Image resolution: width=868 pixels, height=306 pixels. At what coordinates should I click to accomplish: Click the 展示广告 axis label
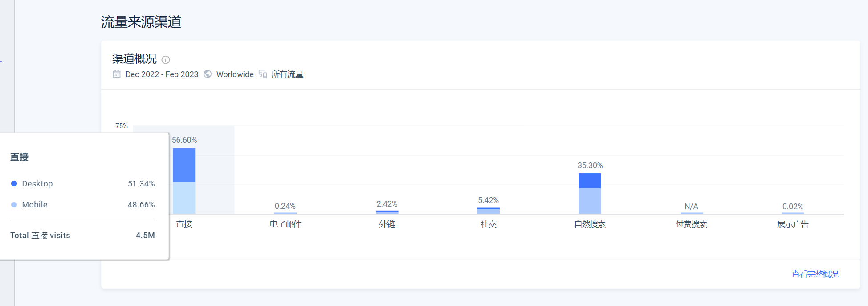point(793,224)
